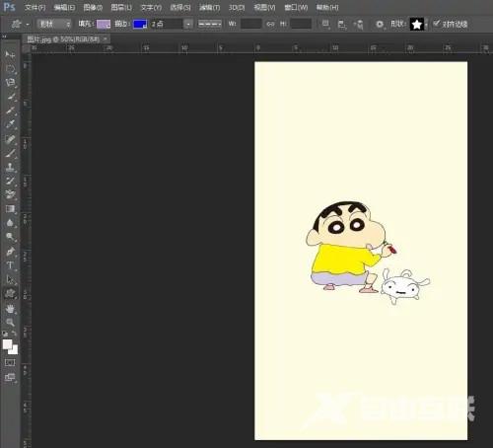Open the 文字(Y) menu
This screenshot has width=493, height=448.
point(151,7)
